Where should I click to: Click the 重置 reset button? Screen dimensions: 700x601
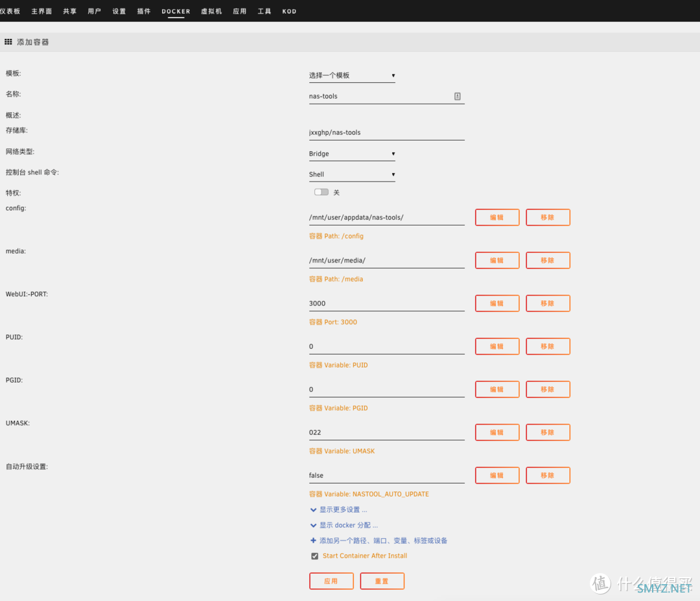382,581
